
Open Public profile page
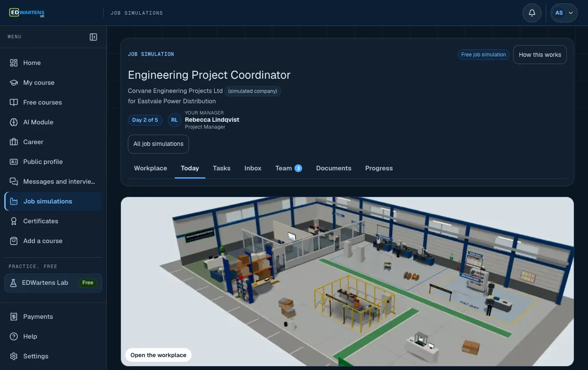tap(53, 162)
